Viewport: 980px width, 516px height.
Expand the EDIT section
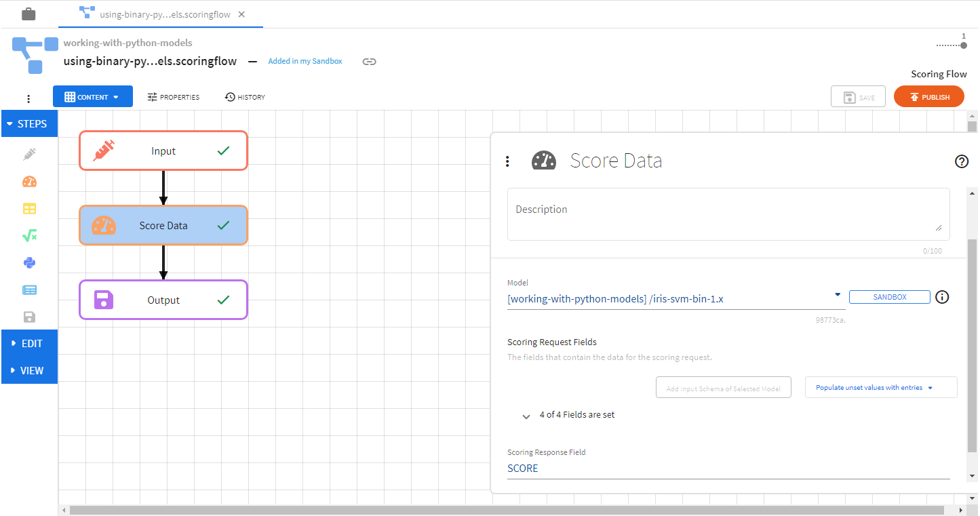point(29,344)
